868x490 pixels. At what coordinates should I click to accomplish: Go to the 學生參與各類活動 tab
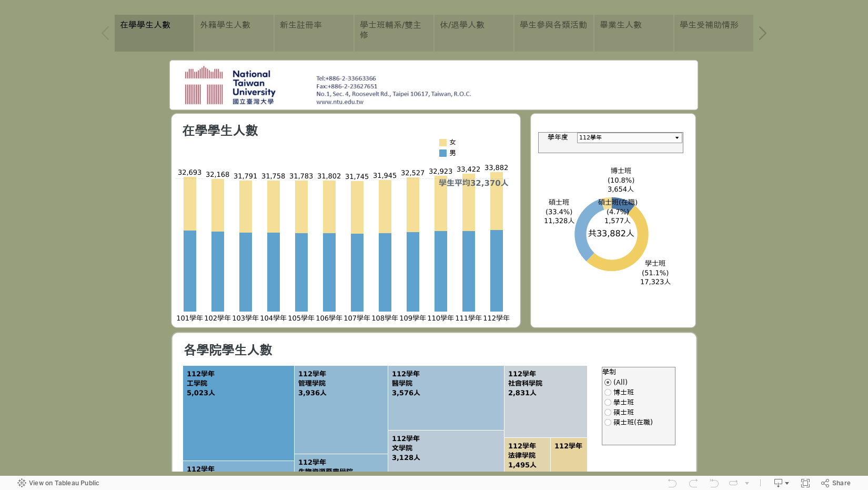(554, 33)
